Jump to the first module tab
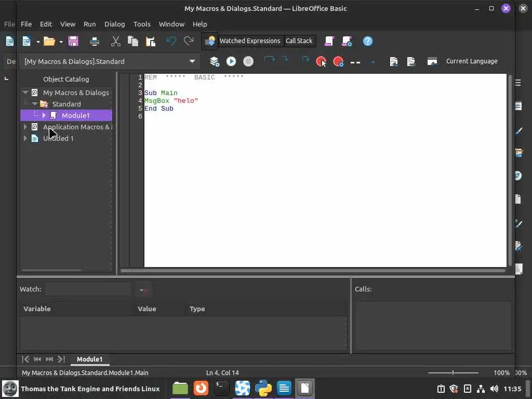This screenshot has height=399, width=532. pos(25,360)
